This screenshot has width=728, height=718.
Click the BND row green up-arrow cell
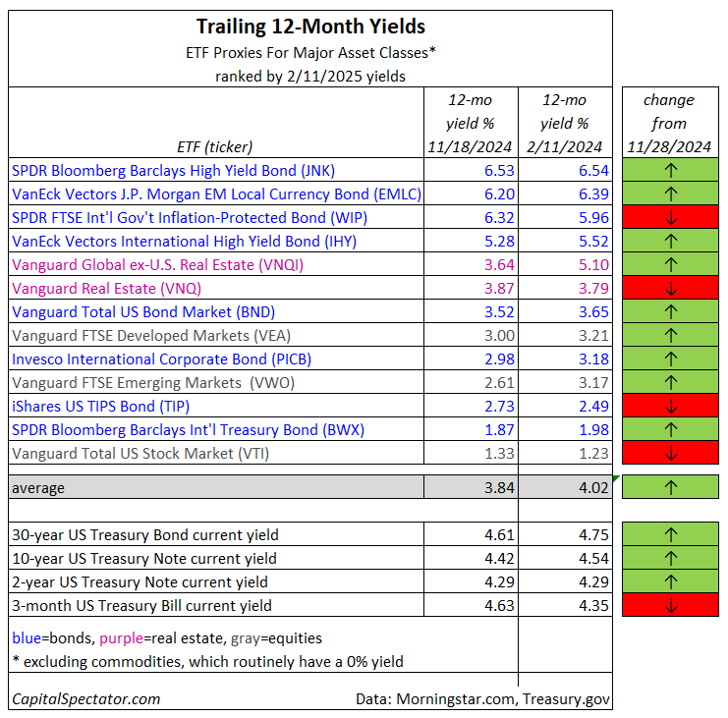pyautogui.click(x=670, y=312)
